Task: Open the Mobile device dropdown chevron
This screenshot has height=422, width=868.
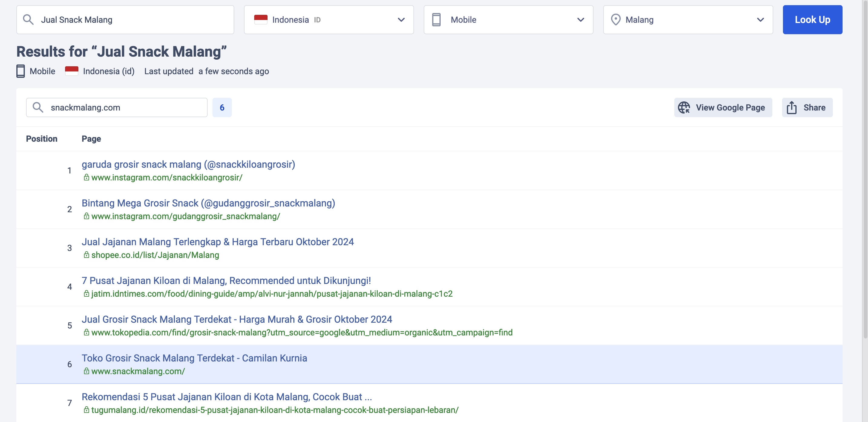Action: pyautogui.click(x=580, y=20)
